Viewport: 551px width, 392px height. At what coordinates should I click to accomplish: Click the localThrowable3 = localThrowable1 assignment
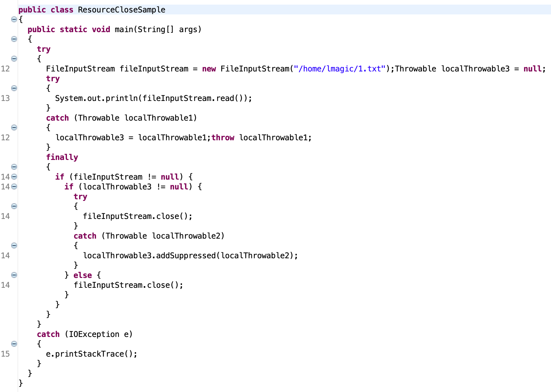click(x=133, y=138)
